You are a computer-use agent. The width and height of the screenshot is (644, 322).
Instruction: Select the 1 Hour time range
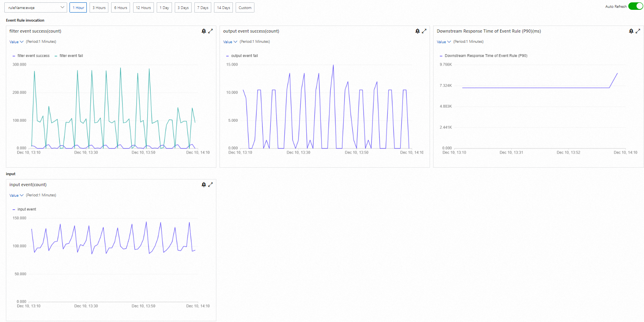(x=78, y=7)
